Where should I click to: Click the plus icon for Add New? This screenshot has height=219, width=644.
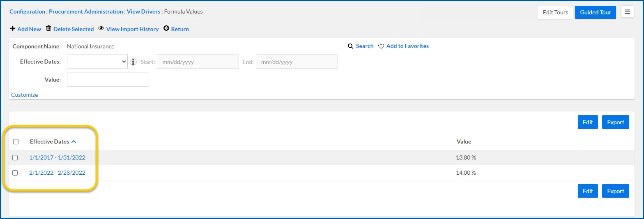[12, 29]
